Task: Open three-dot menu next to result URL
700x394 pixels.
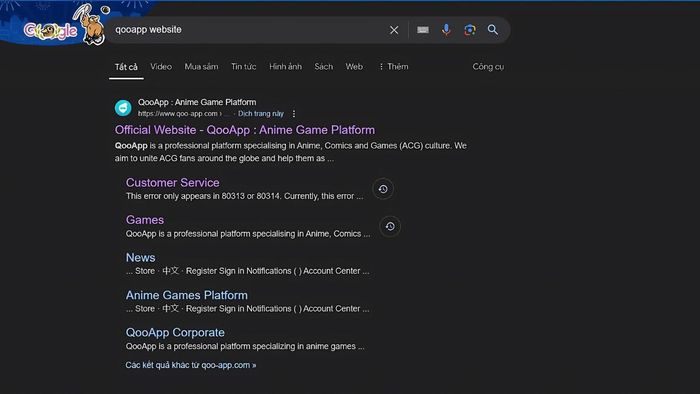Action: coord(294,114)
